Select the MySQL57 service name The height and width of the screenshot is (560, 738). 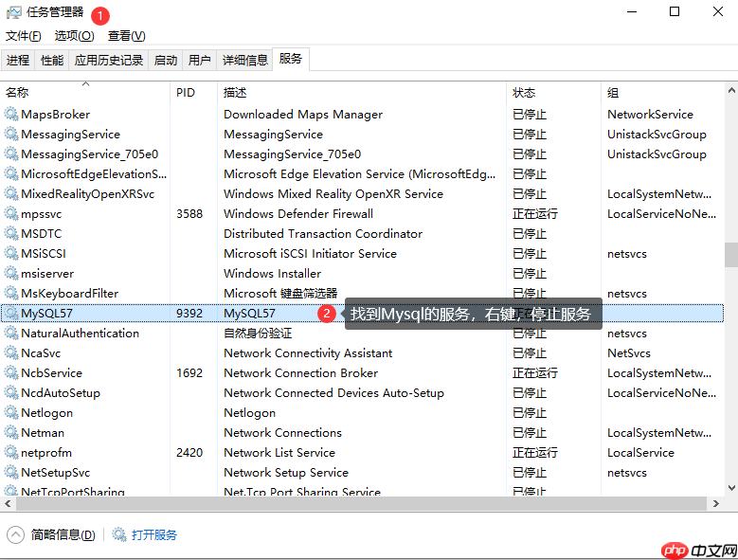[46, 314]
